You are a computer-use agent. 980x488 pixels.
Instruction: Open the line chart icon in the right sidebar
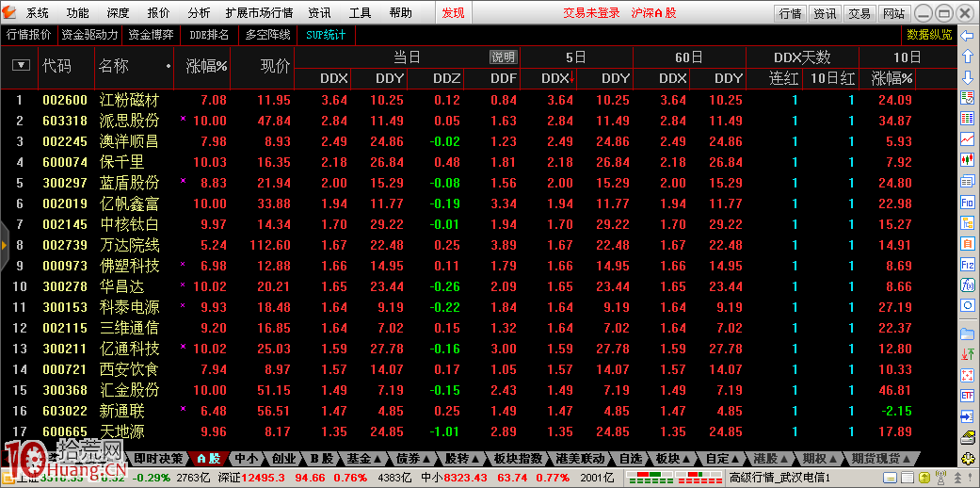pyautogui.click(x=968, y=138)
